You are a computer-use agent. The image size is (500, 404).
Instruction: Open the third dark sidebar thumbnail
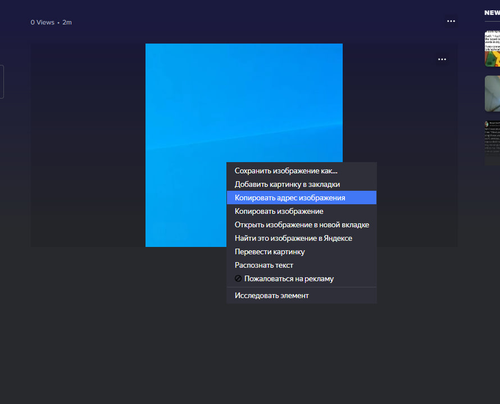pos(492,143)
